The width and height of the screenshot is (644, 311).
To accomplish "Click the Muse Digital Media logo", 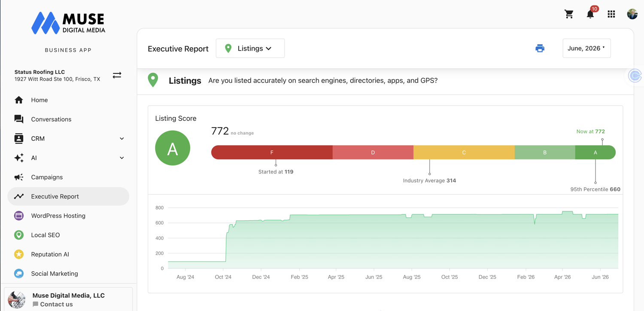I will pyautogui.click(x=68, y=23).
